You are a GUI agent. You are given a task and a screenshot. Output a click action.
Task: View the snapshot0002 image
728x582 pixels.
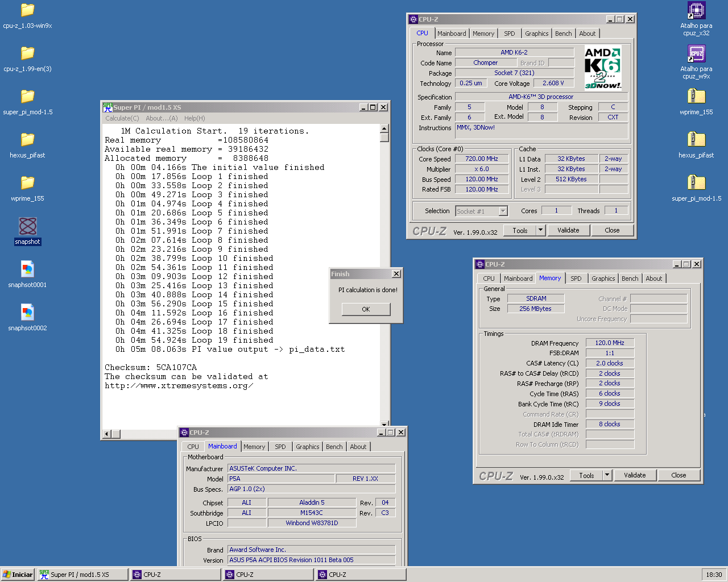[x=27, y=313]
